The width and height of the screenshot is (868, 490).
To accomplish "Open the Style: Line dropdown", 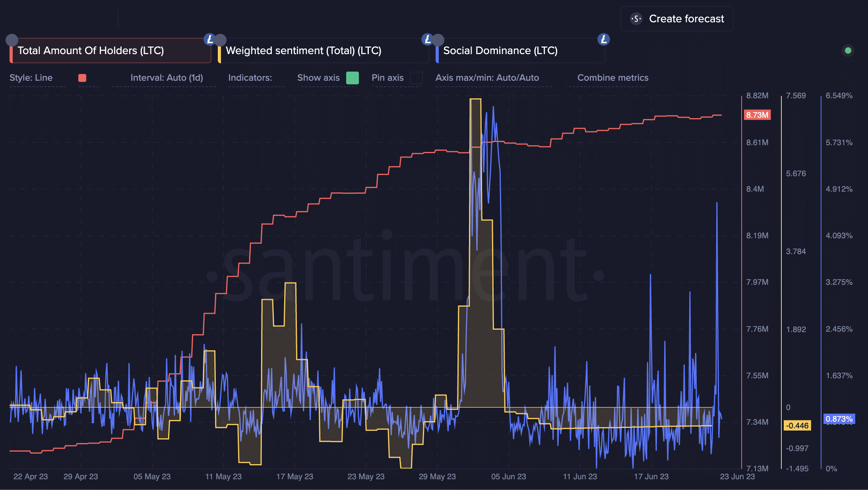I will (31, 78).
